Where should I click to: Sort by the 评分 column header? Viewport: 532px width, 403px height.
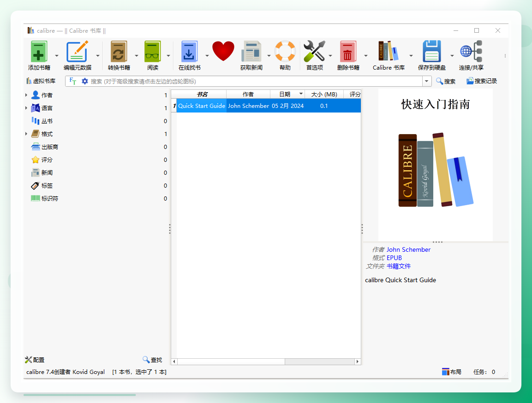coord(352,94)
